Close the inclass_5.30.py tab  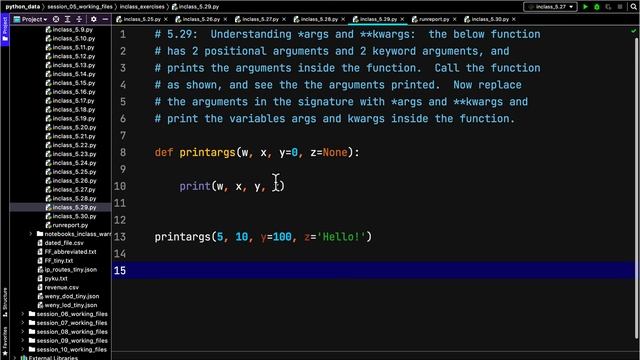click(514, 19)
